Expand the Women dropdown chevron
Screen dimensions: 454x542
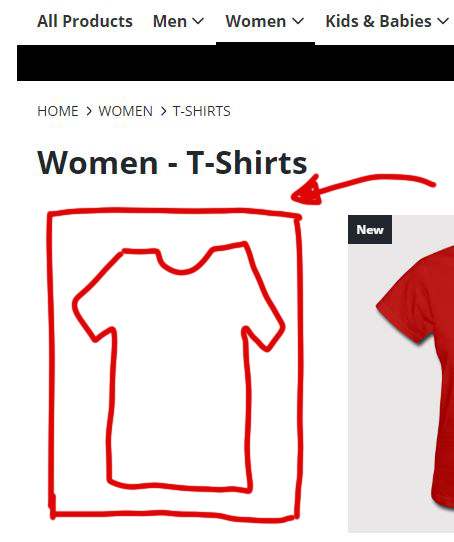pyautogui.click(x=298, y=21)
